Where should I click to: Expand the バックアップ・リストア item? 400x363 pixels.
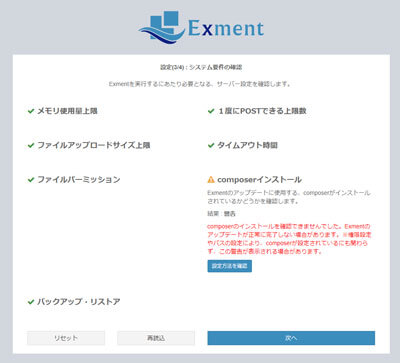(79, 302)
